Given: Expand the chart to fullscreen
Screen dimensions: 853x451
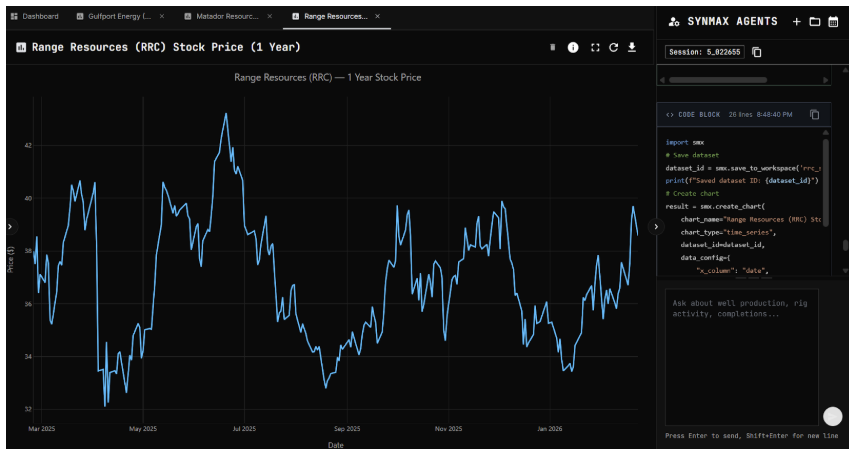Looking at the screenshot, I should pos(595,47).
